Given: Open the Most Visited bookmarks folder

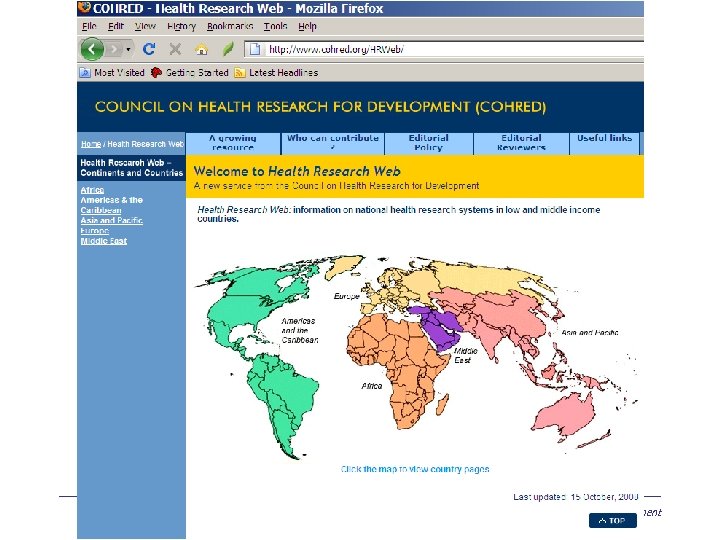Looking at the screenshot, I should coord(112,73).
